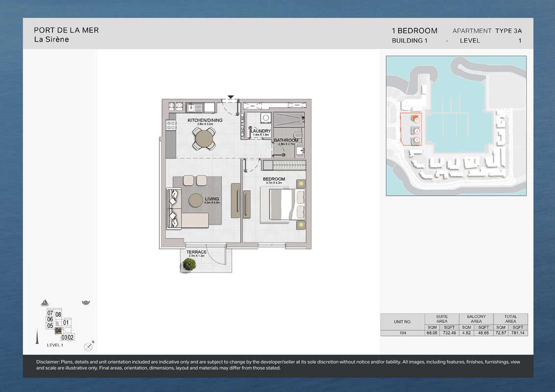This screenshot has width=555, height=392.
Task: Click the washing machine in the laundry
Action: [x=265, y=118]
